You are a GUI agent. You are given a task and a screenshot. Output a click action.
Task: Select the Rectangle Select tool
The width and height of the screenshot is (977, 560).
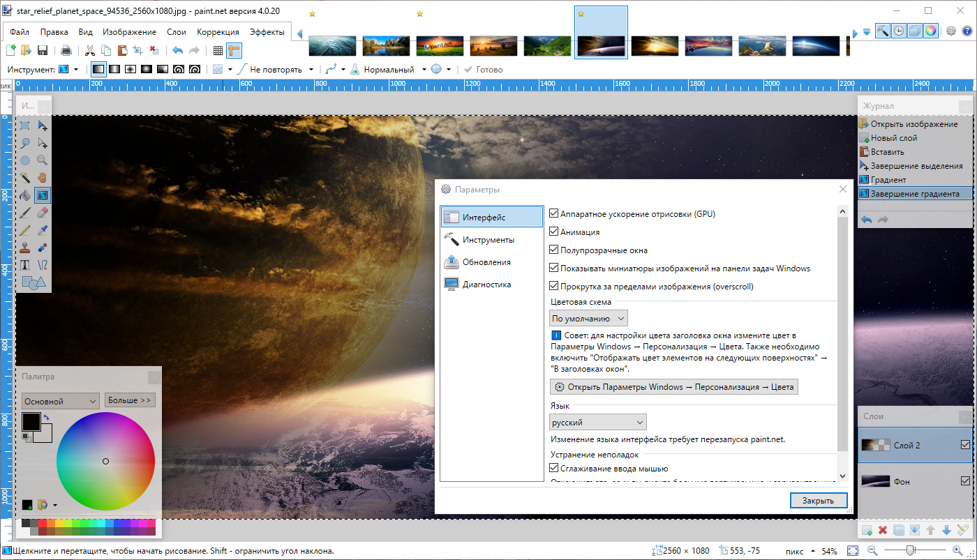click(x=25, y=126)
